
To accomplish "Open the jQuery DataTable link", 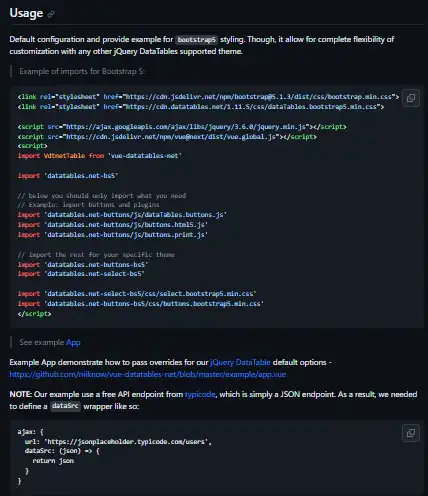I will click(x=240, y=362).
